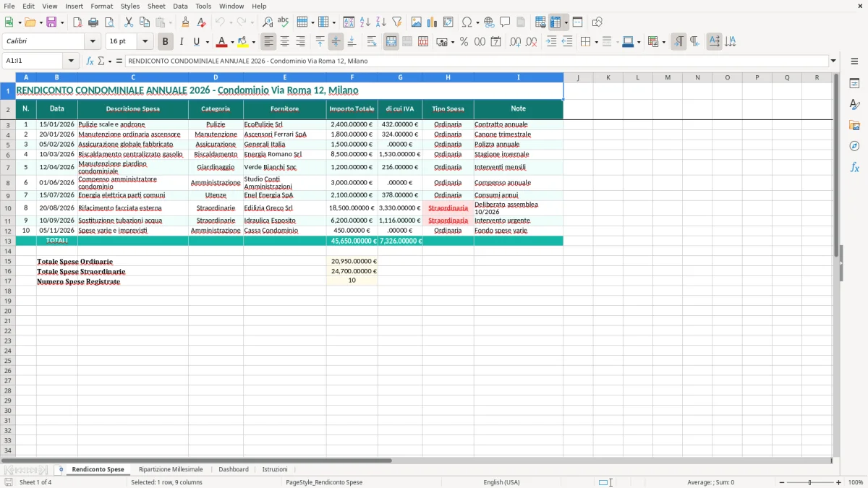The width and height of the screenshot is (868, 488).
Task: Sort ascending A to Z
Action: [x=365, y=22]
